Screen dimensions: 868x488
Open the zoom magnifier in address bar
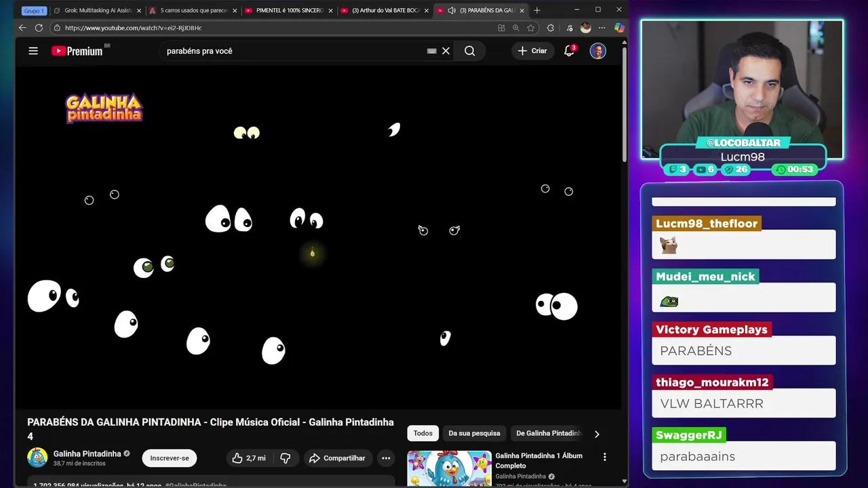(516, 28)
